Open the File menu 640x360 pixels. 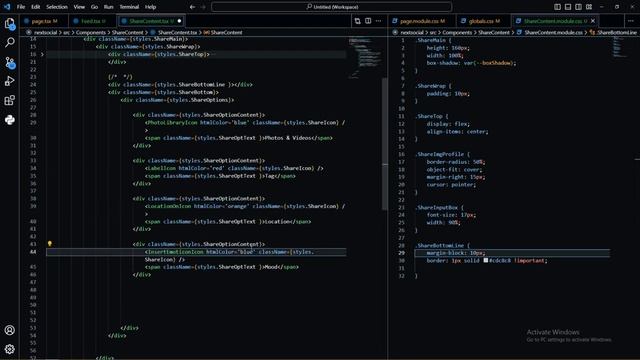pyautogui.click(x=21, y=7)
